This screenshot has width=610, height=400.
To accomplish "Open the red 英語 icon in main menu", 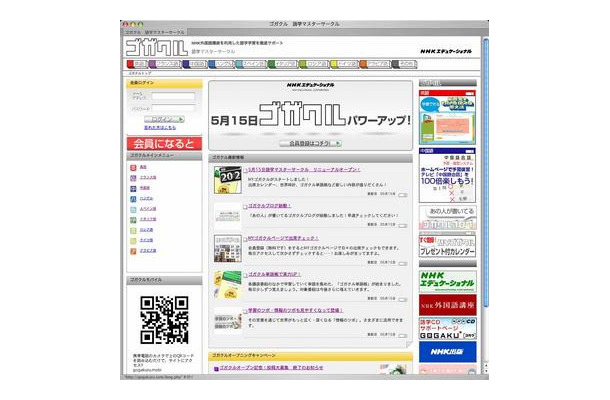I will (133, 168).
